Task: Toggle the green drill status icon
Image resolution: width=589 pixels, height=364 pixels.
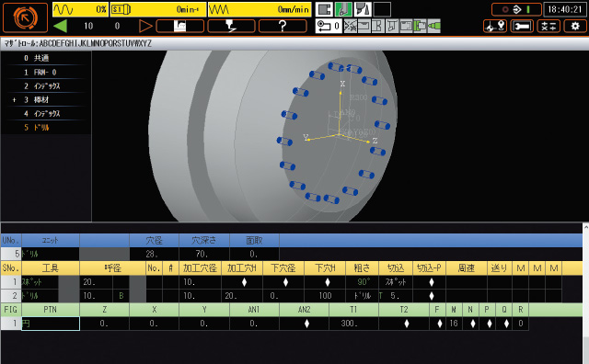Action: [433, 27]
